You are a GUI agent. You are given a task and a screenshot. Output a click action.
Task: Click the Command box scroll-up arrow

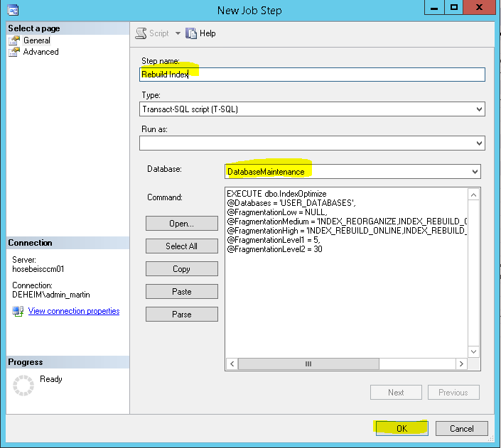coord(473,195)
